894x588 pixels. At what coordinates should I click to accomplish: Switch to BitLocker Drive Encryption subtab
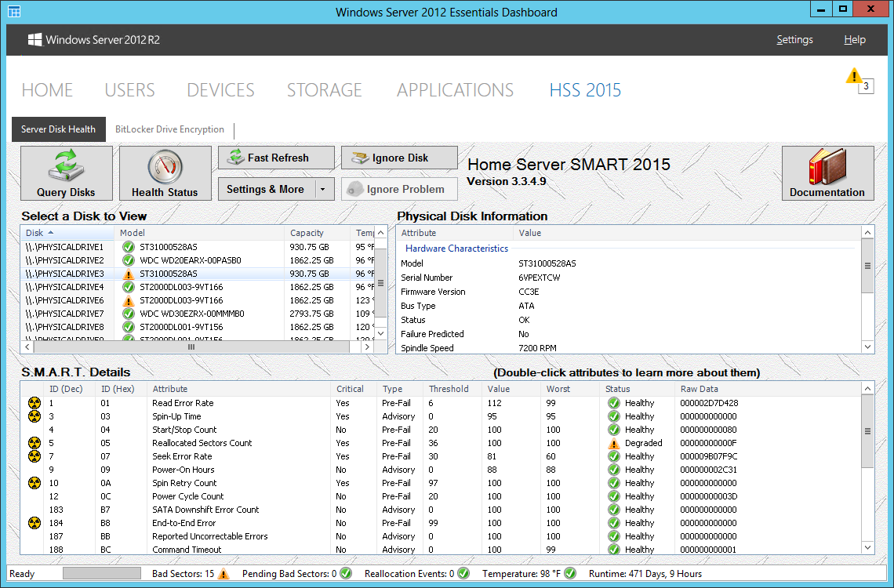tap(169, 129)
